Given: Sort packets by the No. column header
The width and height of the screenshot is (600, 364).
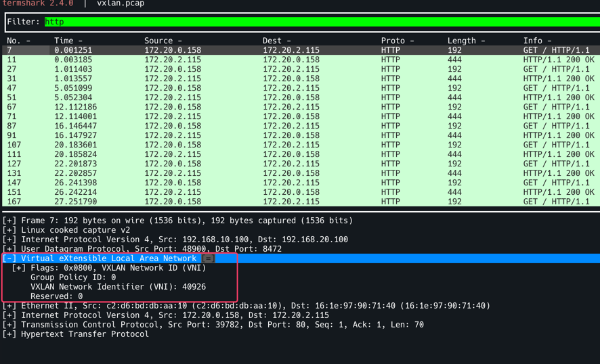Looking at the screenshot, I should (18, 41).
